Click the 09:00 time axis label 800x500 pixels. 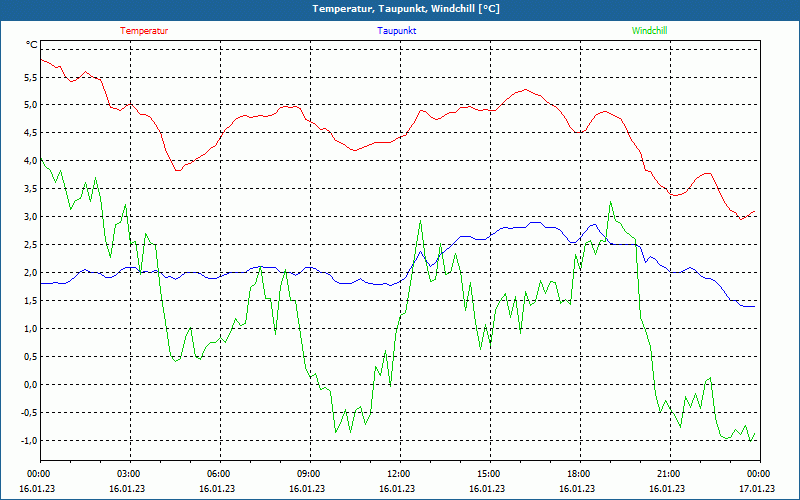(x=307, y=474)
